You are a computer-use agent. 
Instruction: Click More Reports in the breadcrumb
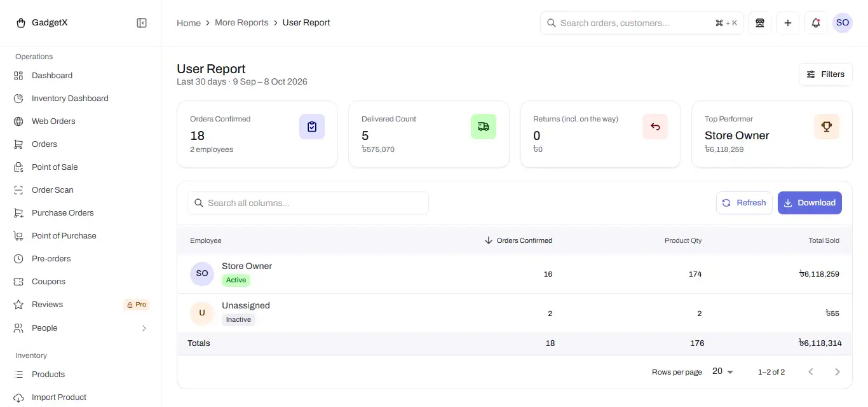(241, 23)
